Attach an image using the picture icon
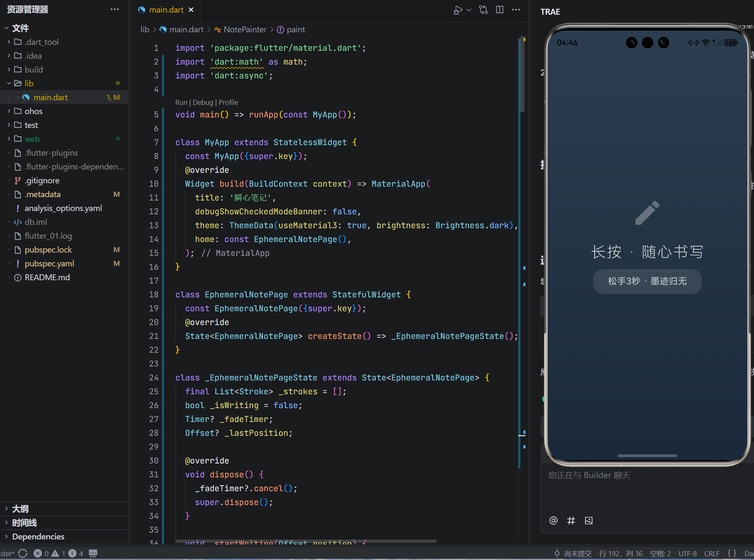This screenshot has width=754, height=560. tap(589, 521)
